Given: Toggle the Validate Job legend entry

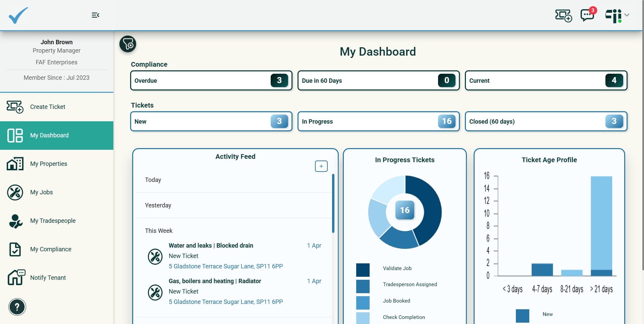Looking at the screenshot, I should coord(397,268).
